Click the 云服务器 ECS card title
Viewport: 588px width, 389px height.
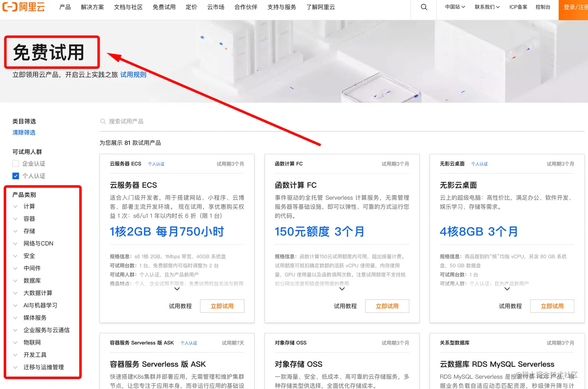(133, 185)
